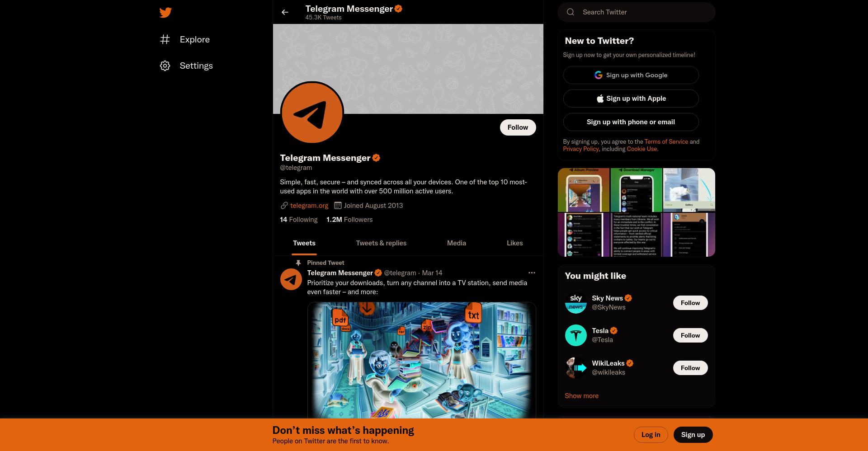Open the @Tesla handle
The image size is (868, 451).
coord(602,340)
